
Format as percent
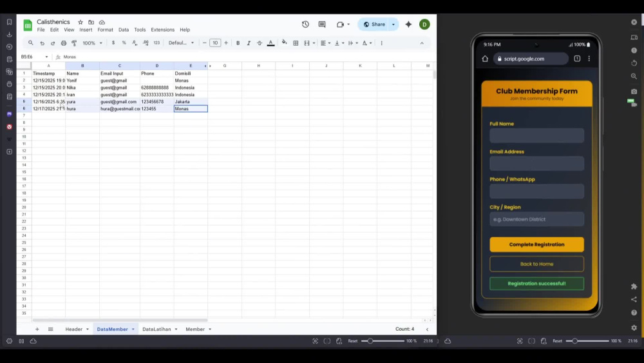124,43
